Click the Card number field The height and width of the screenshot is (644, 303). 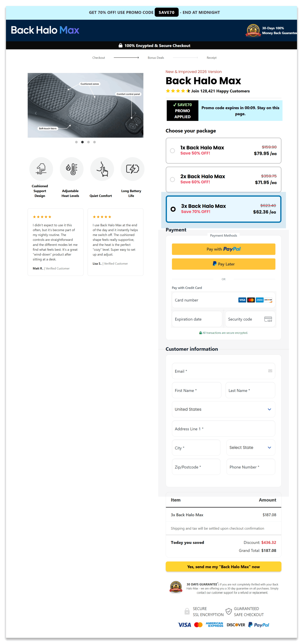pyautogui.click(x=224, y=300)
